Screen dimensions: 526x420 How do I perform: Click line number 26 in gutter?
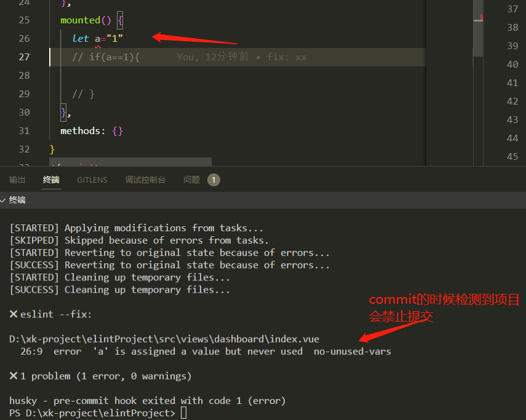(x=24, y=39)
